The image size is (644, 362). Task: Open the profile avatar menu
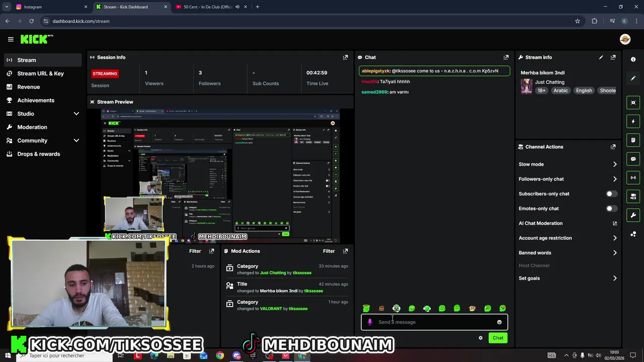click(x=625, y=39)
